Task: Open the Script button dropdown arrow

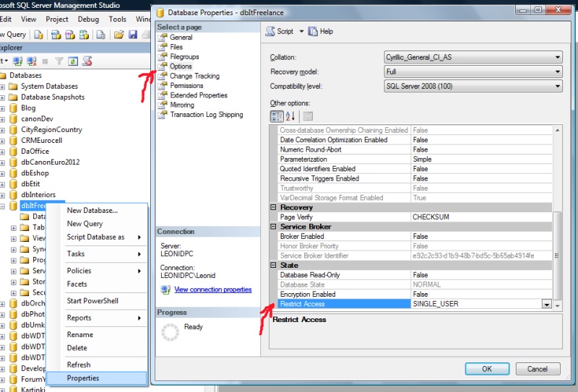Action: (x=301, y=31)
